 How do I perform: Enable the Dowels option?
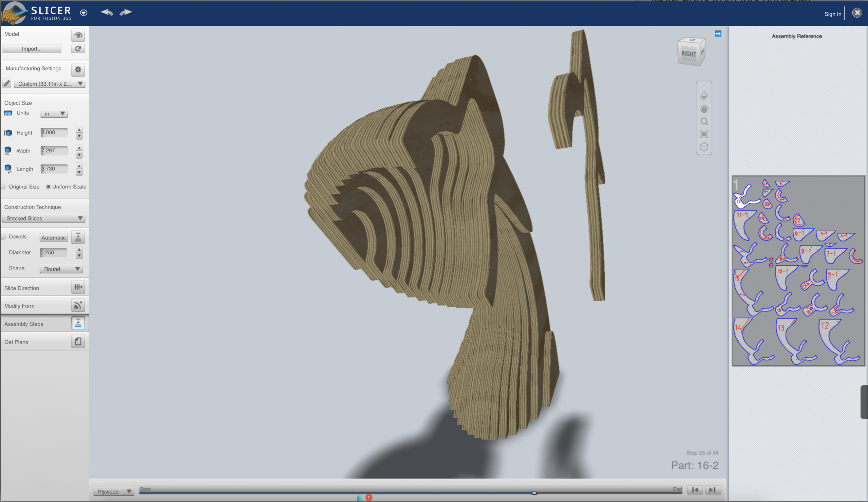(3, 237)
